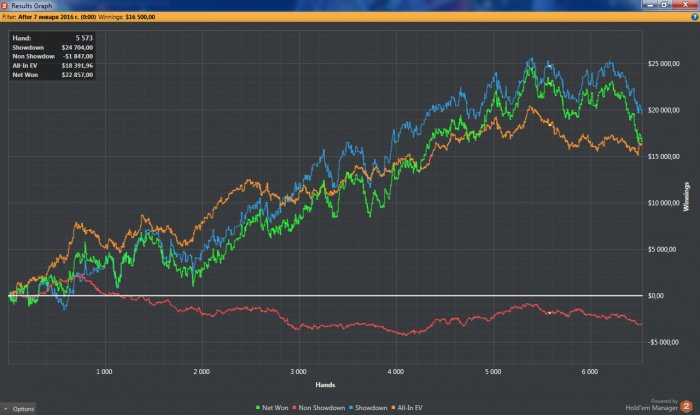Click the green Net Won legend swatch
This screenshot has height=415, width=700.
(258, 408)
